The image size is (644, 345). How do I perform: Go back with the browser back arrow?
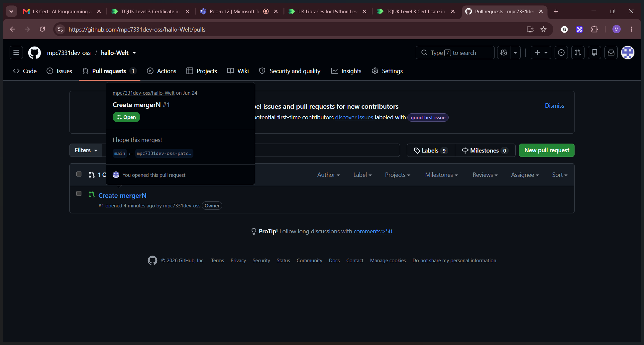coord(13,29)
